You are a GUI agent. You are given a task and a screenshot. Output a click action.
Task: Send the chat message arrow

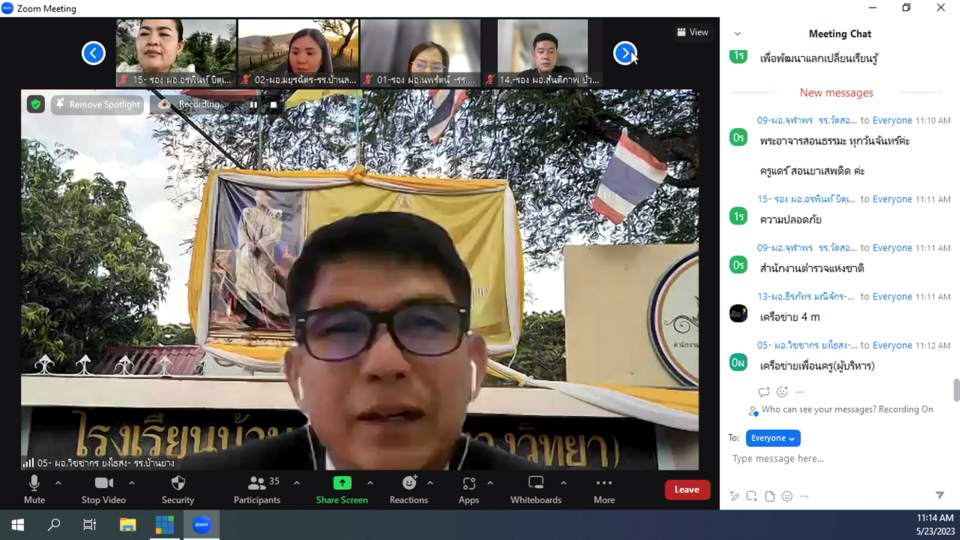940,495
